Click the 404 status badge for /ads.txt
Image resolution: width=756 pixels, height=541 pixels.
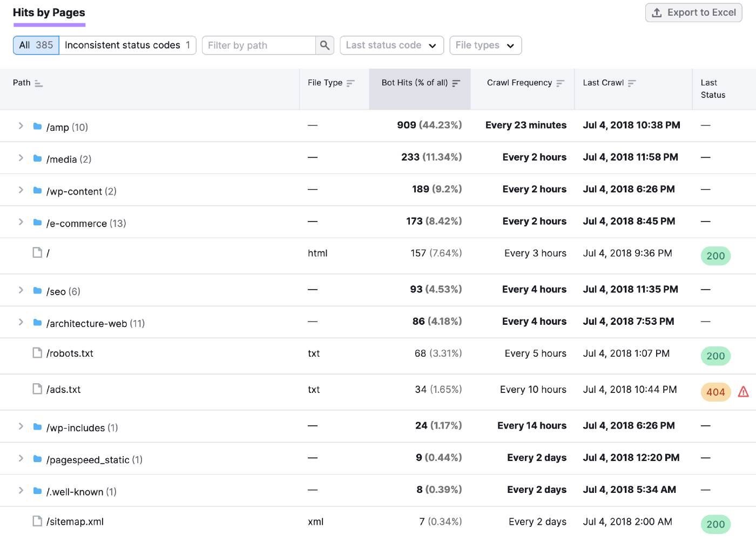(715, 392)
